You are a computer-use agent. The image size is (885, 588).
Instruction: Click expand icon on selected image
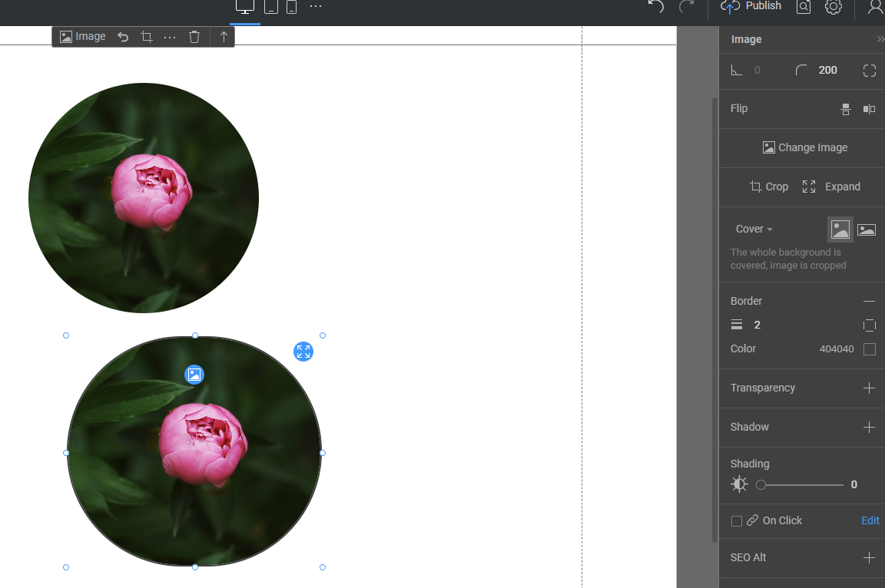click(303, 352)
